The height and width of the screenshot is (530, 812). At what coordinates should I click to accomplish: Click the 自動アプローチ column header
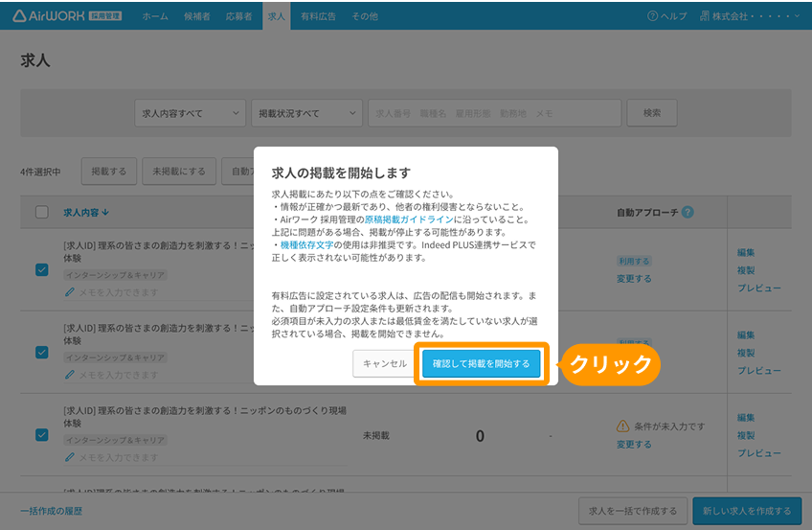(647, 213)
